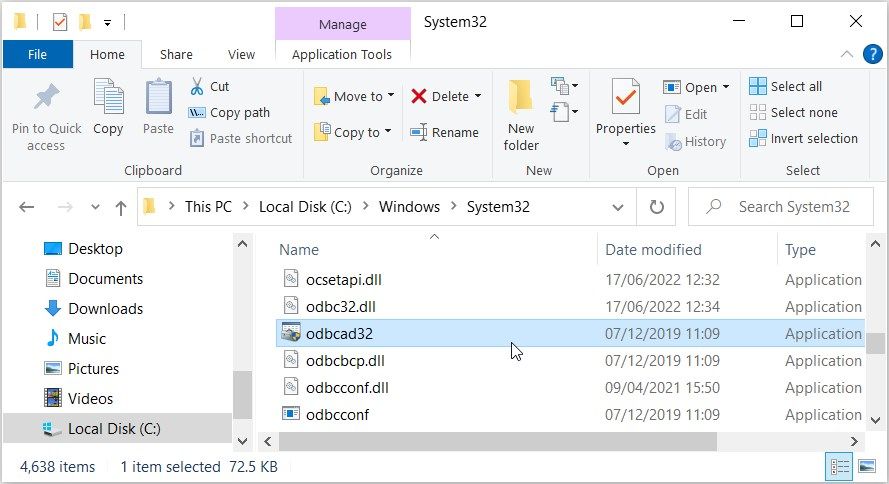Screen dimensions: 889x484
Task: Click the Paste clipboard icon
Action: pyautogui.click(x=158, y=98)
